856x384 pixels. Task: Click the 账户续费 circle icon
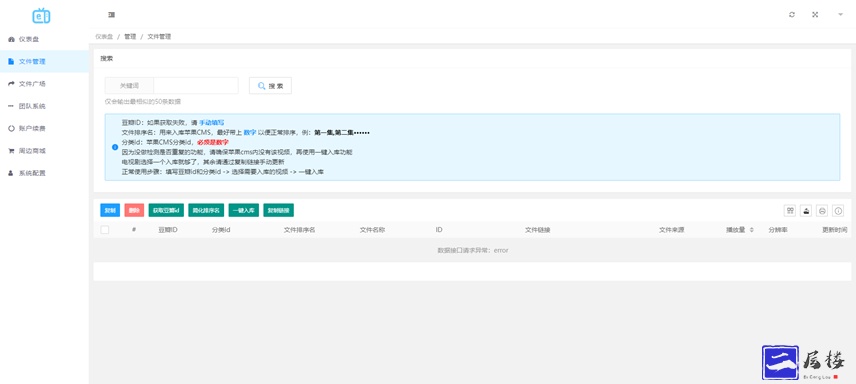tap(11, 128)
